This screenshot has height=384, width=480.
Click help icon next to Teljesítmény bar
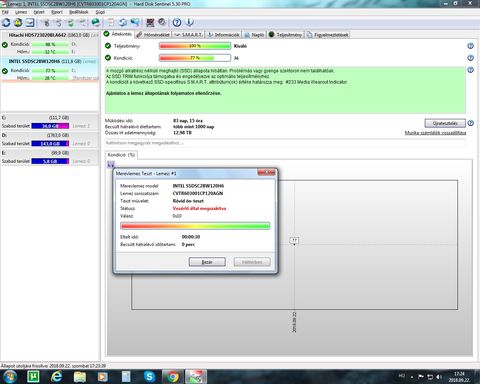470,46
